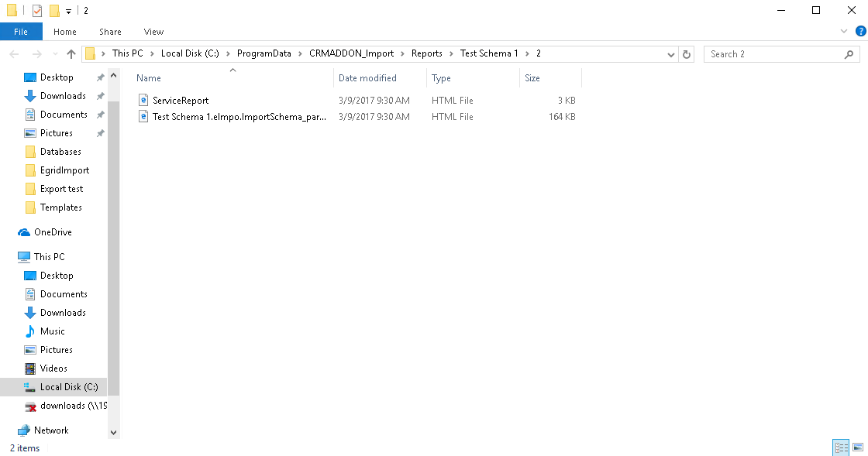The height and width of the screenshot is (456, 868).
Task: Expand chevron after Reports breadcrumb
Action: pyautogui.click(x=451, y=53)
